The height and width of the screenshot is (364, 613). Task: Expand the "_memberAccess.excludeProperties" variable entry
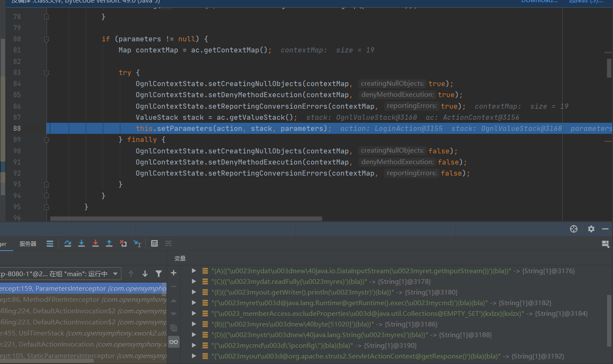pos(194,313)
